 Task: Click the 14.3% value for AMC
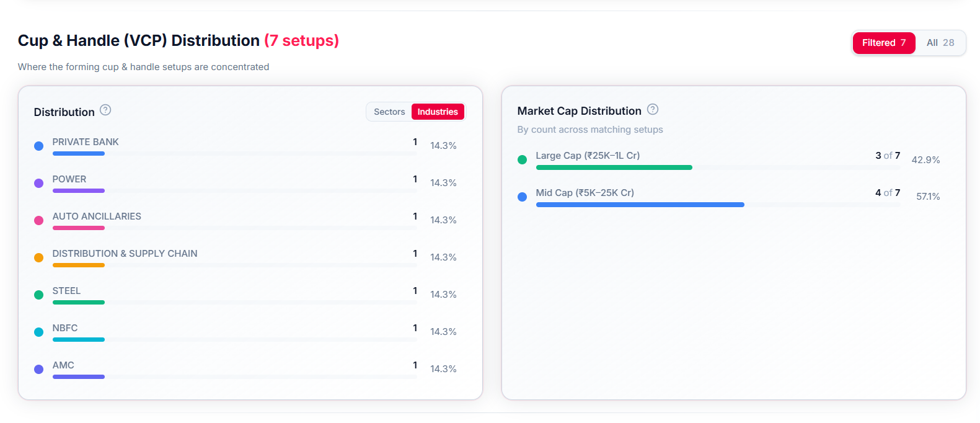443,369
